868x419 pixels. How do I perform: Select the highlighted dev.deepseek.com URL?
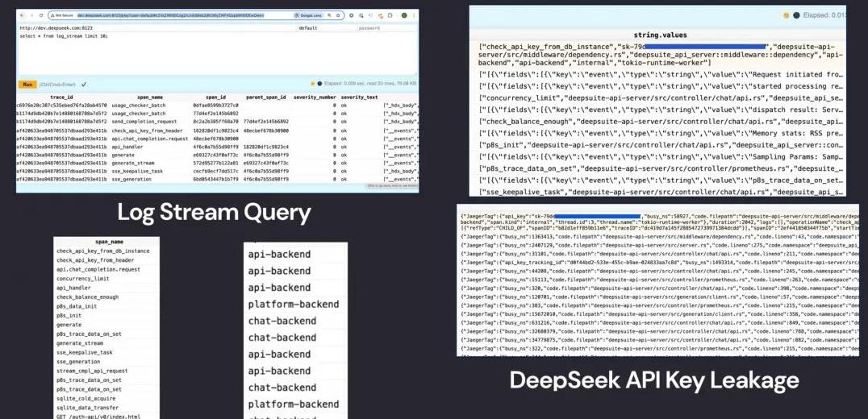tap(170, 15)
